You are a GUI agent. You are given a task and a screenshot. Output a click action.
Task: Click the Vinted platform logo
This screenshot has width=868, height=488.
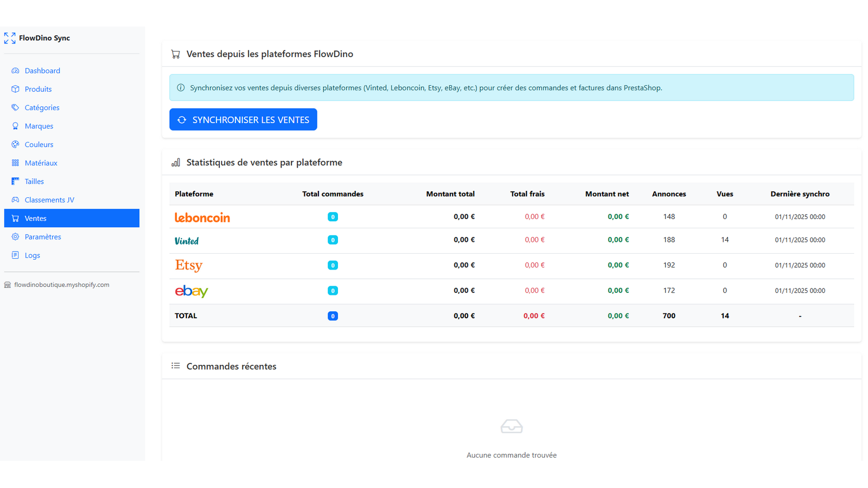[187, 241]
